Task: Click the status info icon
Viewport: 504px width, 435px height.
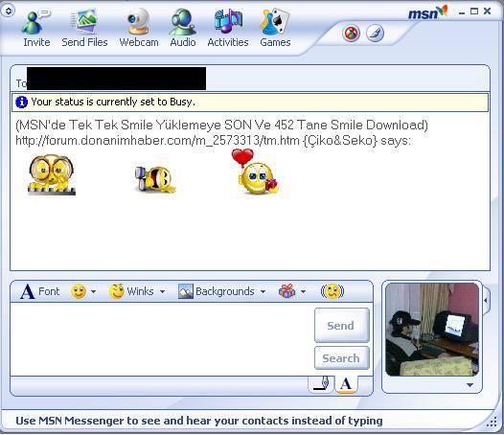Action: (21, 102)
